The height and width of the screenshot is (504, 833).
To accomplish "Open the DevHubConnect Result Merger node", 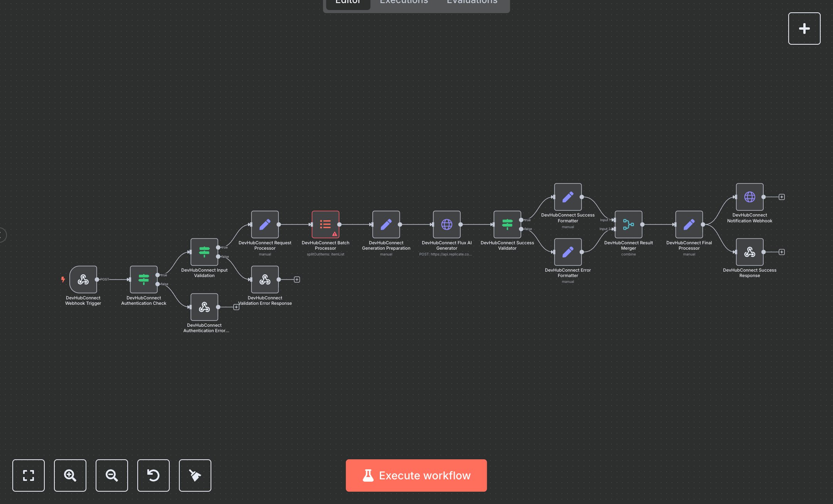I will tap(628, 225).
